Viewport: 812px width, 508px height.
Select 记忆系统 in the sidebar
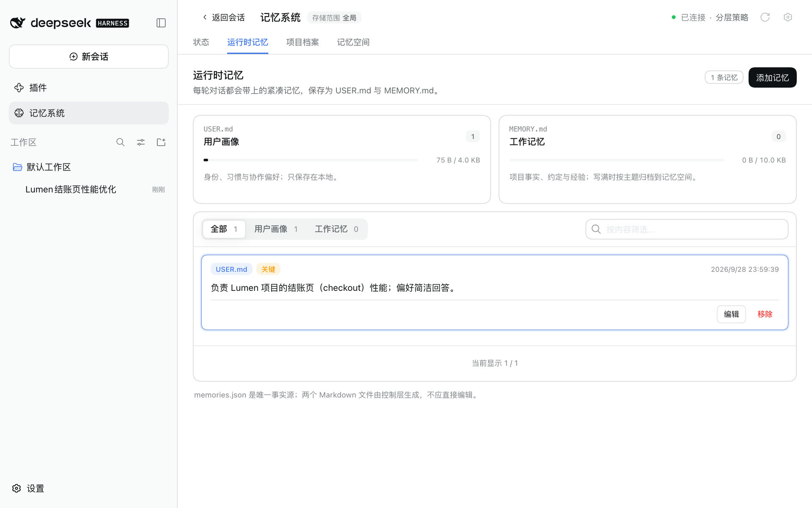point(89,113)
